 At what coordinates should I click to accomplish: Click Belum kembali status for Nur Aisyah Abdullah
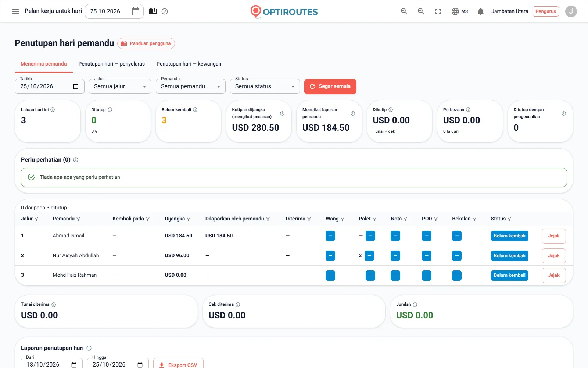pyautogui.click(x=509, y=256)
